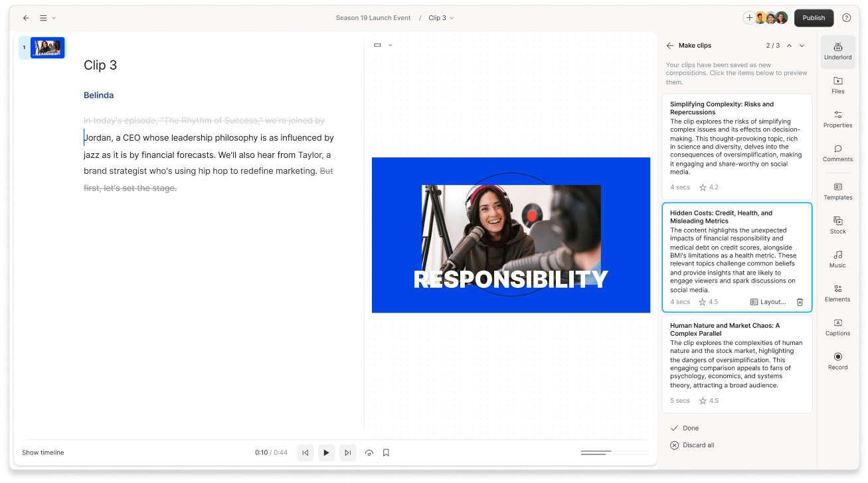
Task: Open the canvas aspect ratio dropdown
Action: click(383, 44)
